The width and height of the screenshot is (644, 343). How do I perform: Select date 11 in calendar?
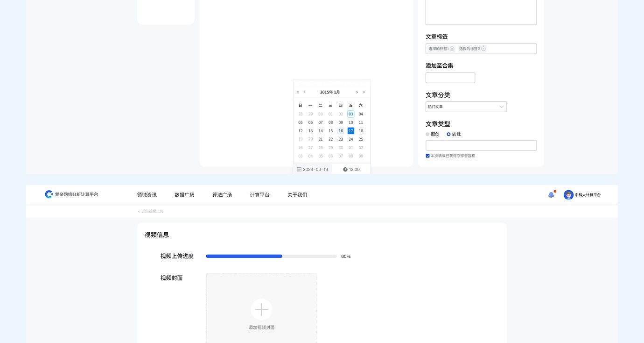click(361, 122)
